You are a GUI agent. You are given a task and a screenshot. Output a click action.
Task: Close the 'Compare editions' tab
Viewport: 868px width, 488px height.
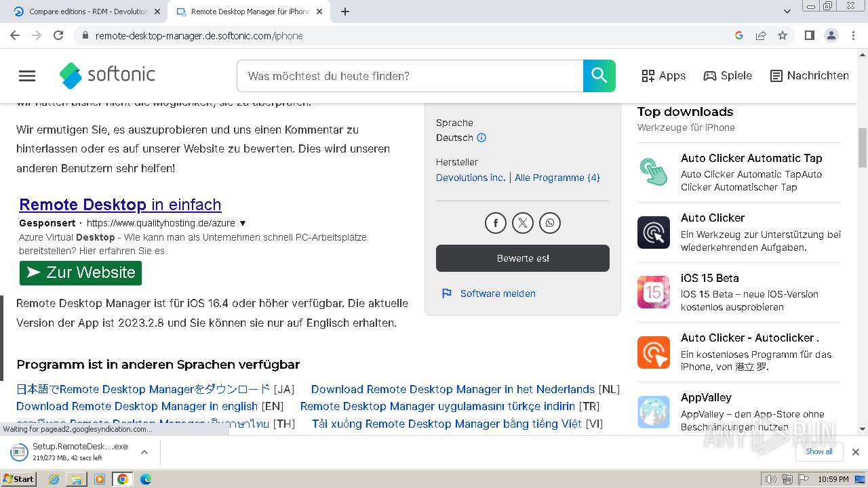point(157,12)
